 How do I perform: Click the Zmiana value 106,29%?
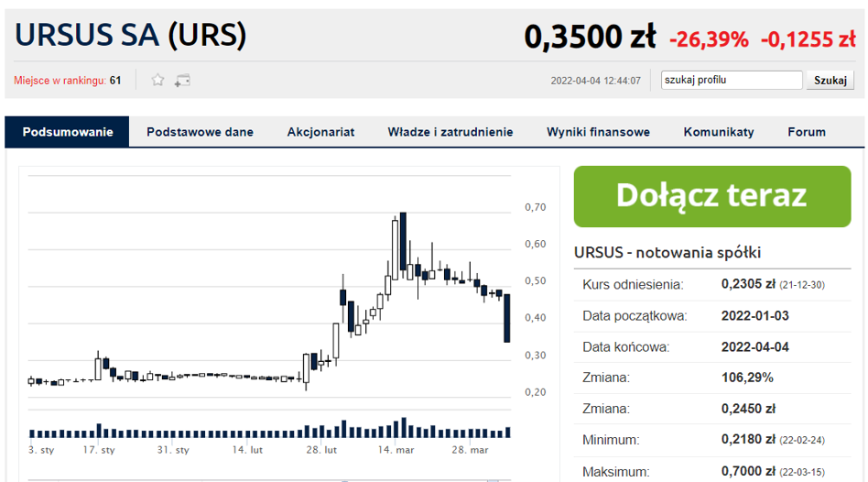747,378
